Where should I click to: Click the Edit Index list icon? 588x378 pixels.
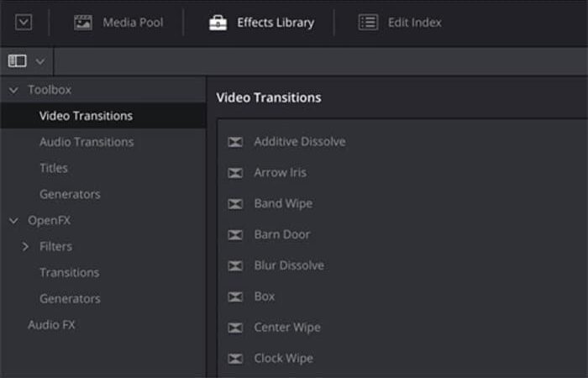(368, 23)
